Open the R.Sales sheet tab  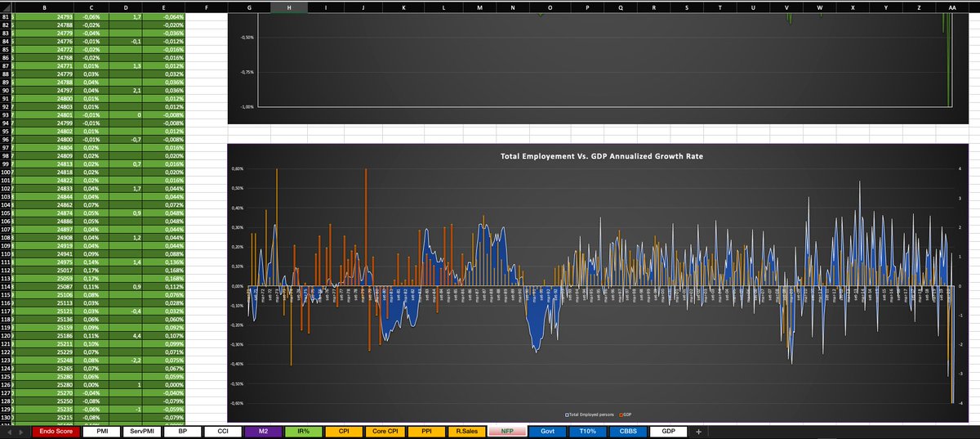click(467, 431)
